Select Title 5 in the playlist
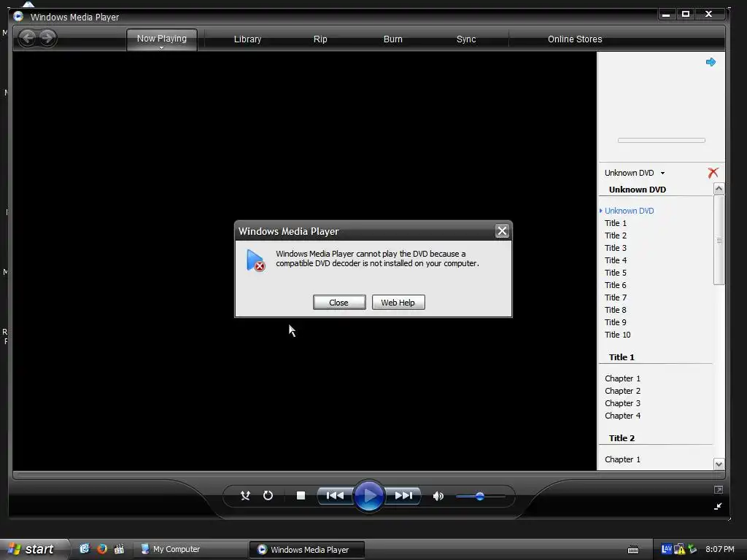The width and height of the screenshot is (747, 560). point(616,273)
